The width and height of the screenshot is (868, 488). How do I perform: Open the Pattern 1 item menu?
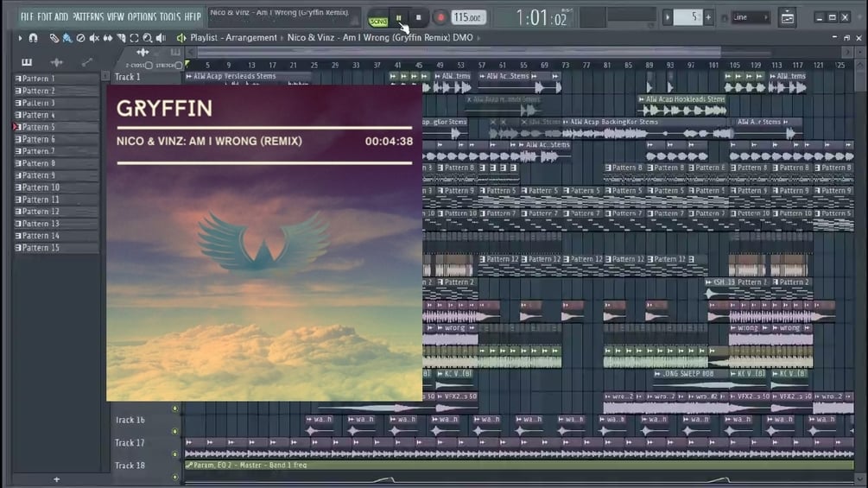(x=18, y=79)
